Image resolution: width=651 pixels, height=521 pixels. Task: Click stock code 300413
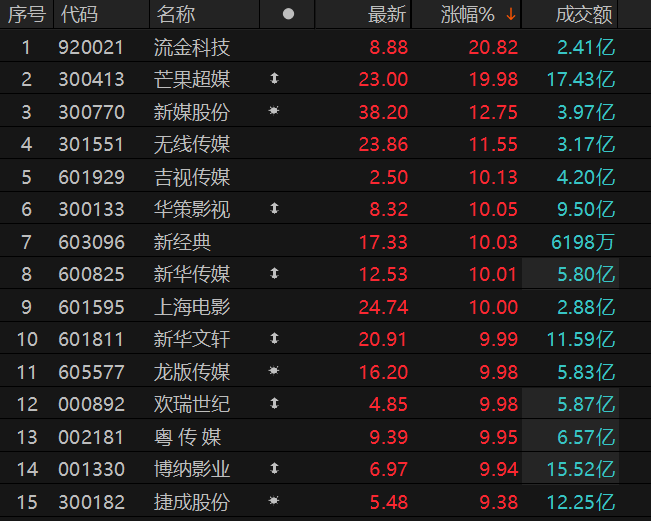pyautogui.click(x=91, y=79)
